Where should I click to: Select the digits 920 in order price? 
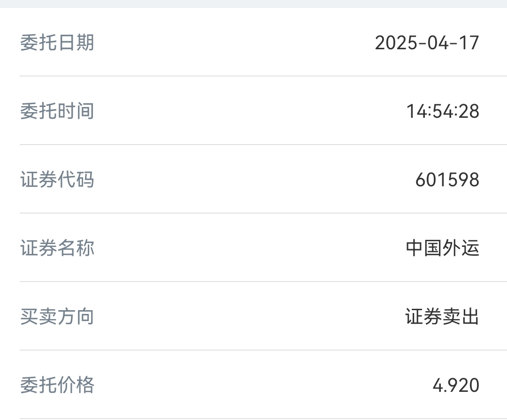pos(463,385)
